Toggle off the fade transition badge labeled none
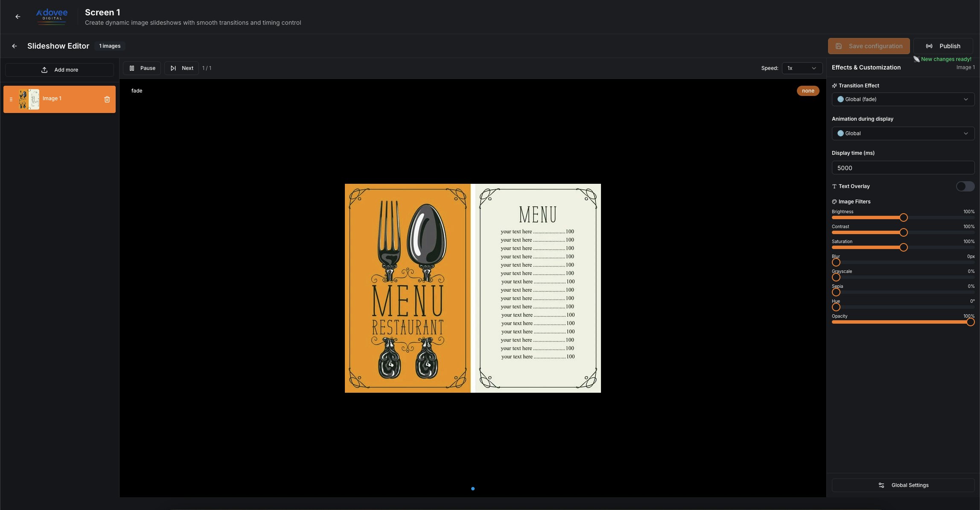980x510 pixels. pos(808,90)
